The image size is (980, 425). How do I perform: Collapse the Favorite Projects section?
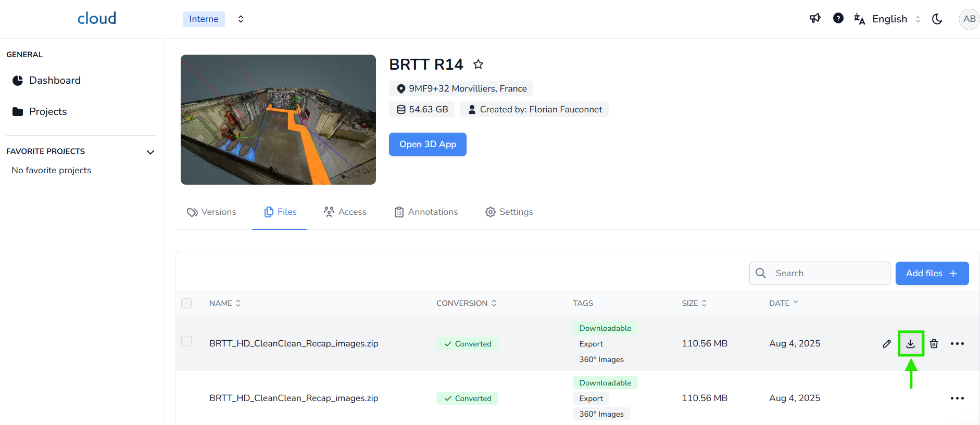click(x=150, y=152)
